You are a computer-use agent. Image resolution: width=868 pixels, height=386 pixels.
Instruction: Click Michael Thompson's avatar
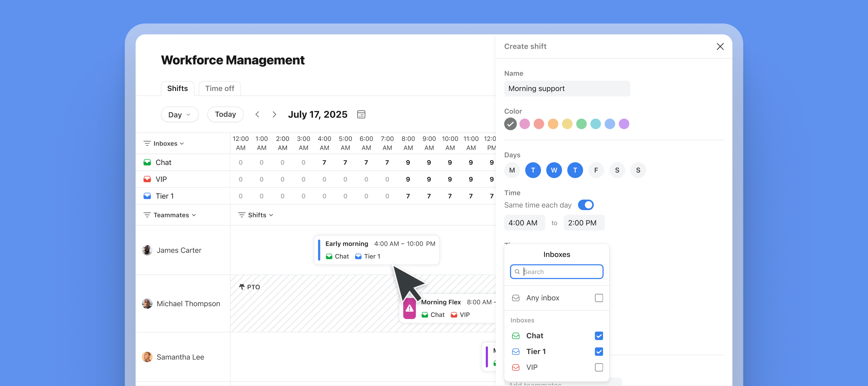tap(147, 304)
